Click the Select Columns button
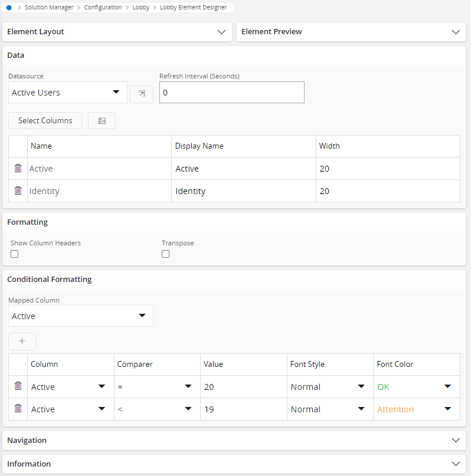Image resolution: width=471 pixels, height=476 pixels. (45, 120)
